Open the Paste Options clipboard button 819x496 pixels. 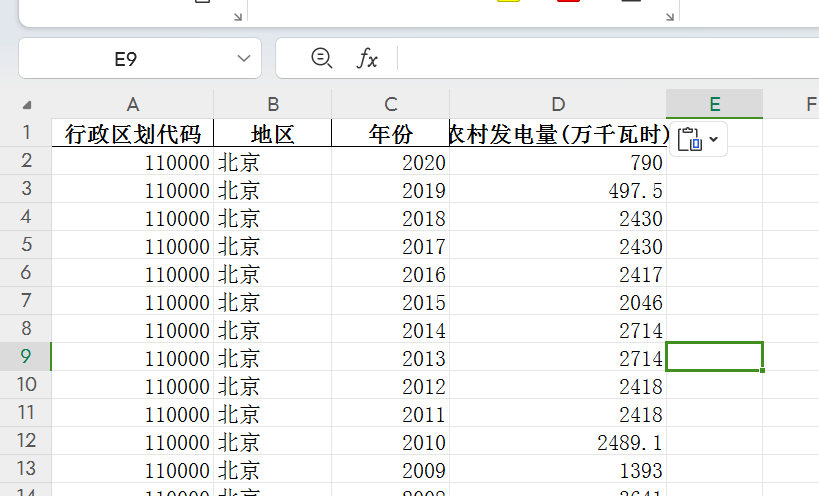tap(698, 139)
